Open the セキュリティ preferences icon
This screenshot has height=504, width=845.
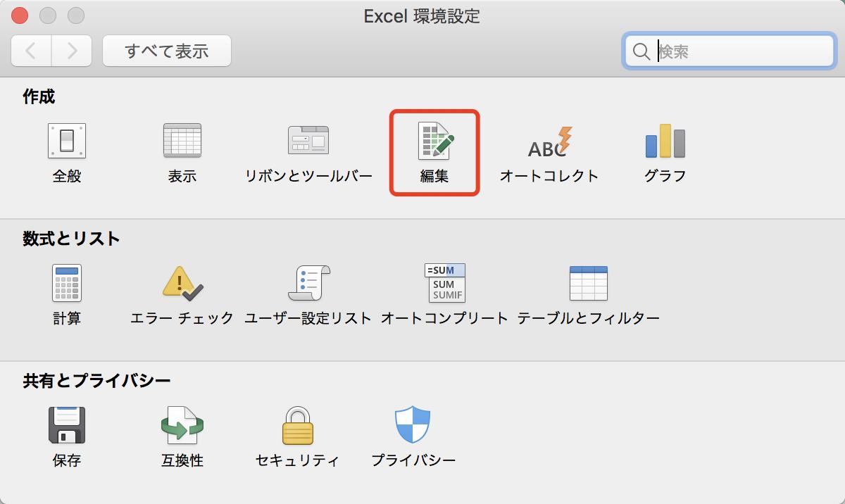click(x=297, y=426)
